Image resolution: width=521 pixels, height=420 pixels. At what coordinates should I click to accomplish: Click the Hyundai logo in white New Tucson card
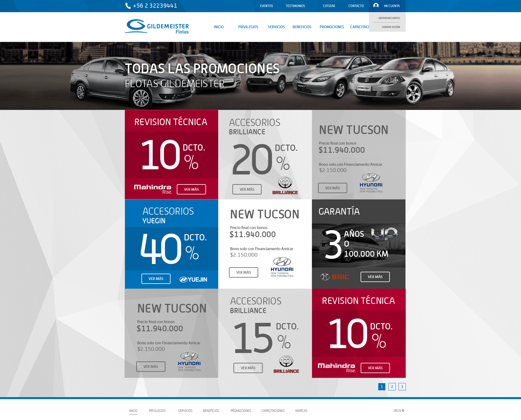click(282, 267)
